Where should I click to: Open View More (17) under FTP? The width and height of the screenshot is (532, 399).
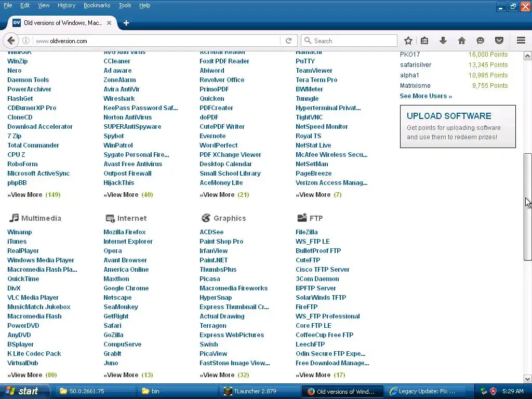click(320, 375)
